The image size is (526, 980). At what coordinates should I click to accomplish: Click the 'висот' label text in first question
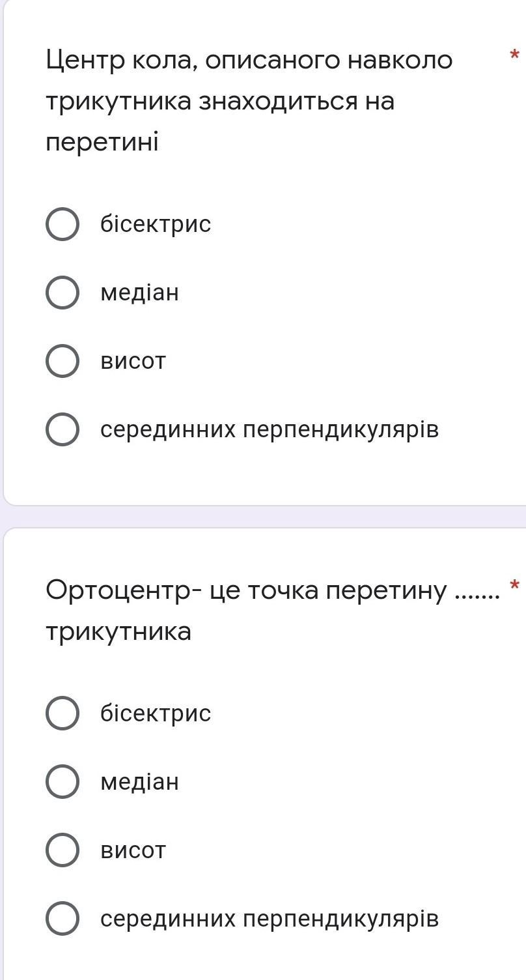coord(133,362)
